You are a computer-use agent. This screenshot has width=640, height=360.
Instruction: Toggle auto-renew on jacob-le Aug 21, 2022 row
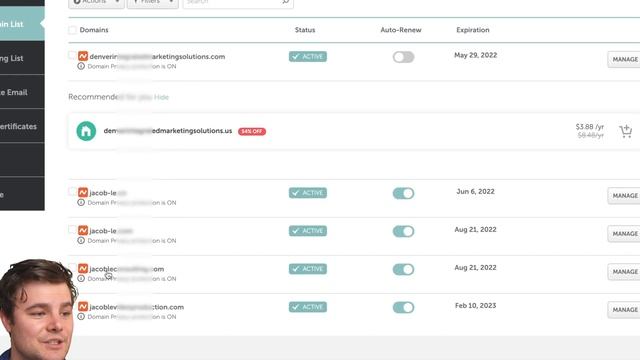pos(403,231)
